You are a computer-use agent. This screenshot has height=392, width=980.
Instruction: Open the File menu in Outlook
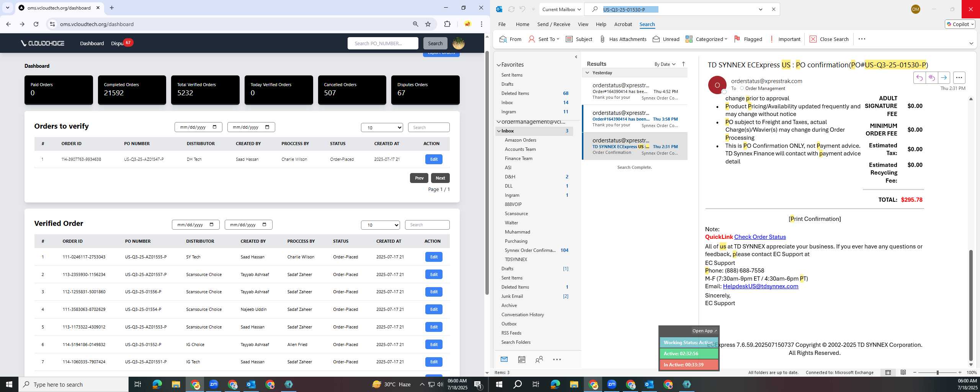pos(502,24)
